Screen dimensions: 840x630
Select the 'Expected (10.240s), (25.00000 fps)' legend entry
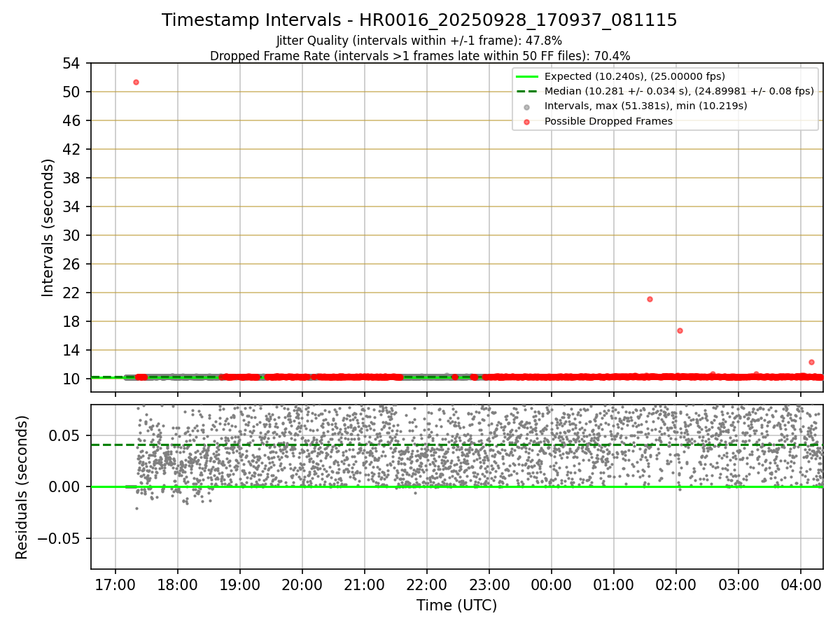(634, 76)
